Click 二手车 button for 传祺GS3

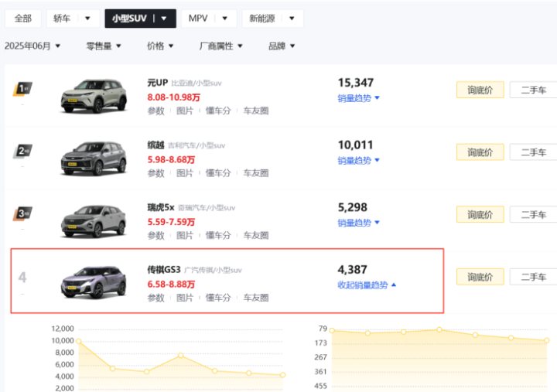[533, 277]
